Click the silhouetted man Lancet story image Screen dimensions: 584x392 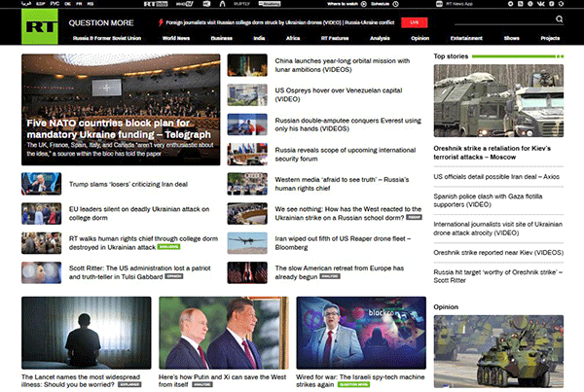87,333
